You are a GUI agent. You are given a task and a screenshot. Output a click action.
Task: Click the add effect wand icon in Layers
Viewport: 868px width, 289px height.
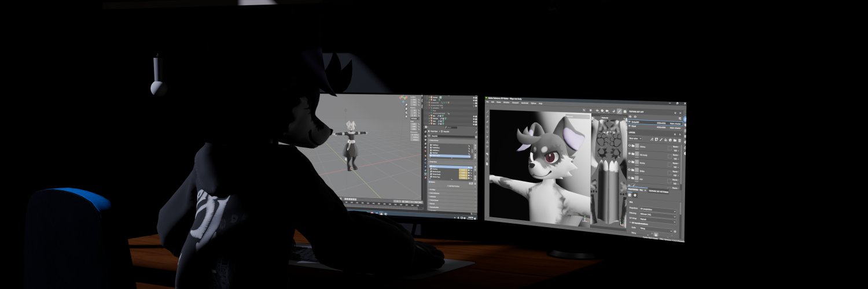(652, 140)
